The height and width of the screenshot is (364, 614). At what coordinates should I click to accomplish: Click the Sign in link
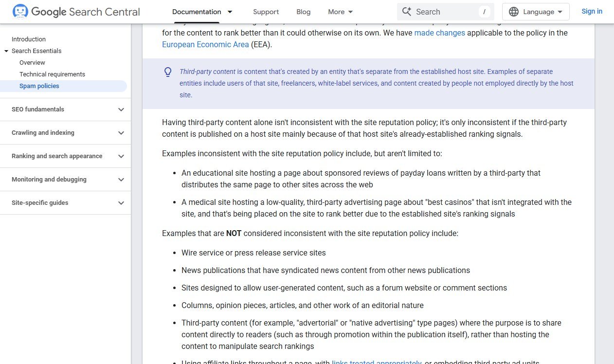592,11
